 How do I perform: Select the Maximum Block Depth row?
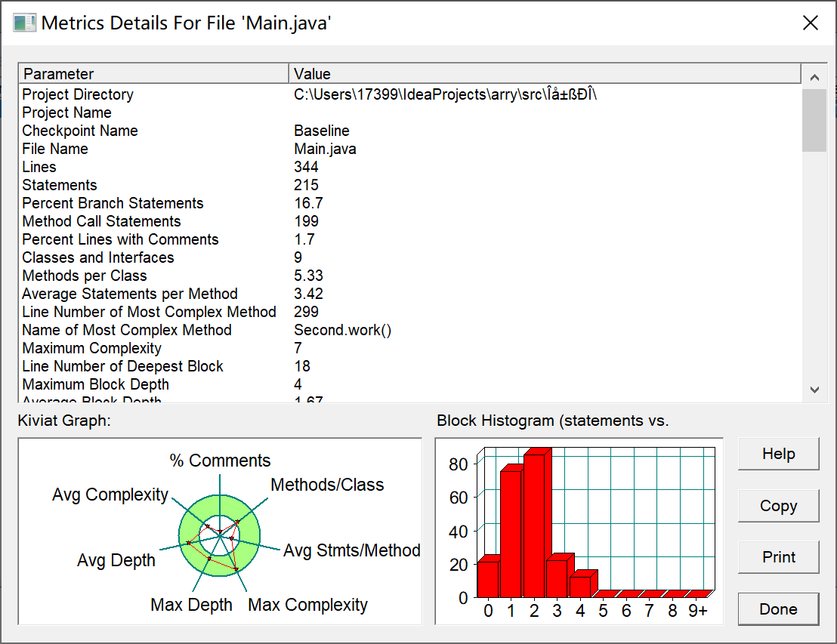click(x=410, y=385)
